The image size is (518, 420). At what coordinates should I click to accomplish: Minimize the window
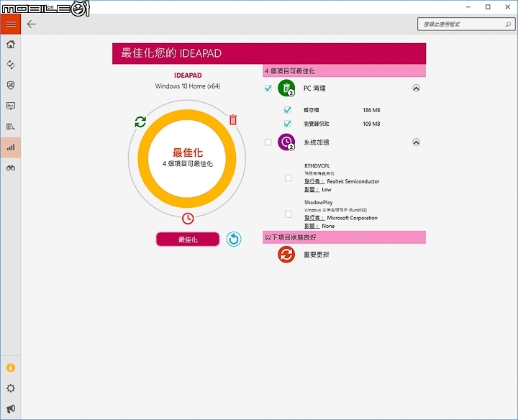(x=468, y=7)
